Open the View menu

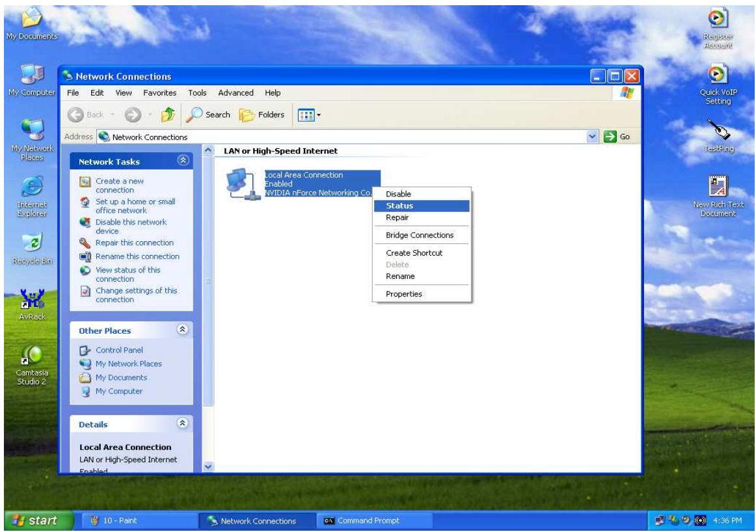click(x=124, y=93)
